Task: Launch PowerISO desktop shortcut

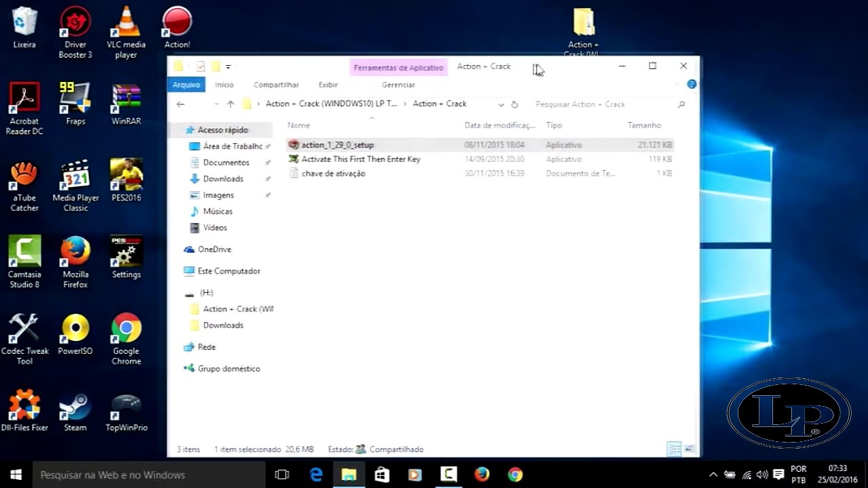Action: tap(75, 334)
